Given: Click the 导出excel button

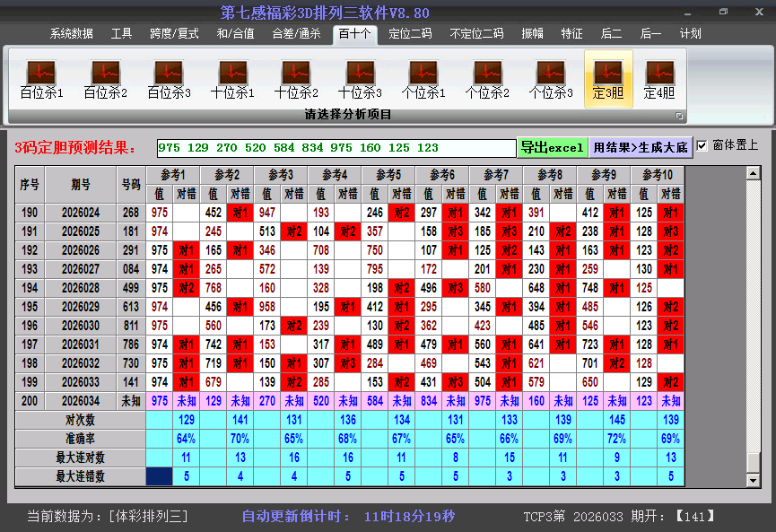Looking at the screenshot, I should [552, 147].
